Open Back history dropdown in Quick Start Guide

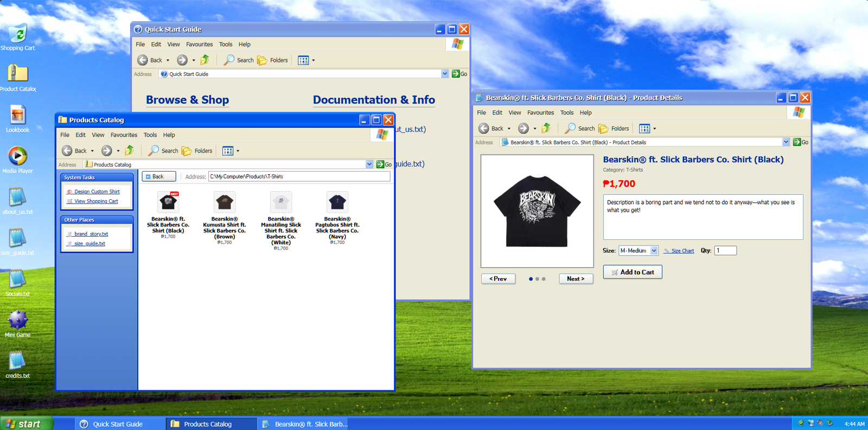(x=168, y=60)
